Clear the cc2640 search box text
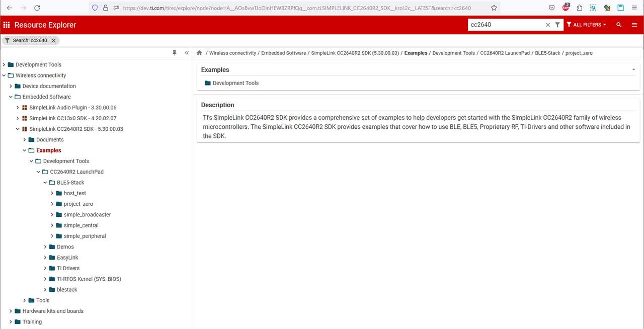 (x=548, y=25)
